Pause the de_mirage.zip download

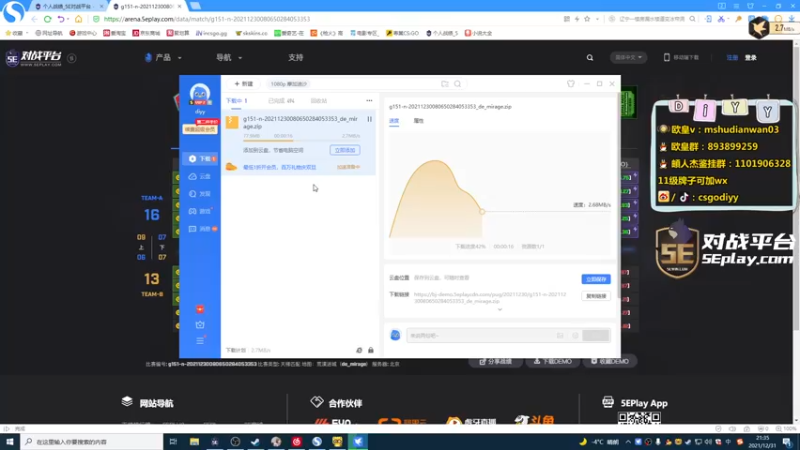(x=369, y=119)
